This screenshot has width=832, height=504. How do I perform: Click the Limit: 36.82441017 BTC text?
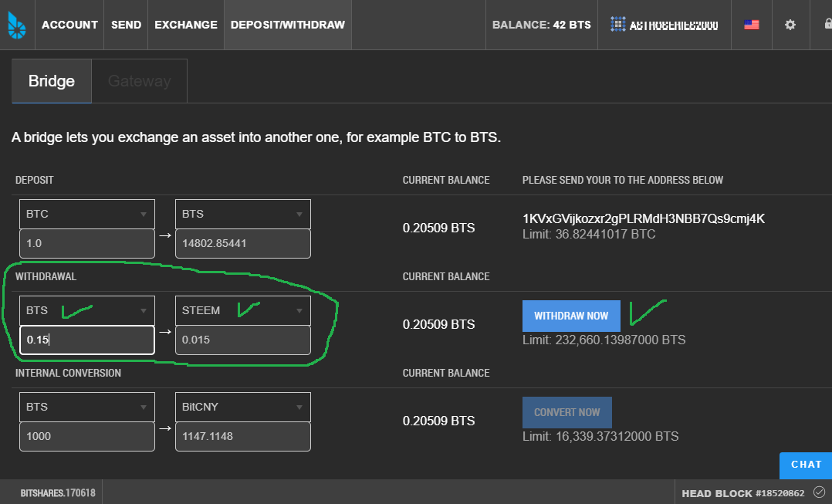click(x=588, y=234)
